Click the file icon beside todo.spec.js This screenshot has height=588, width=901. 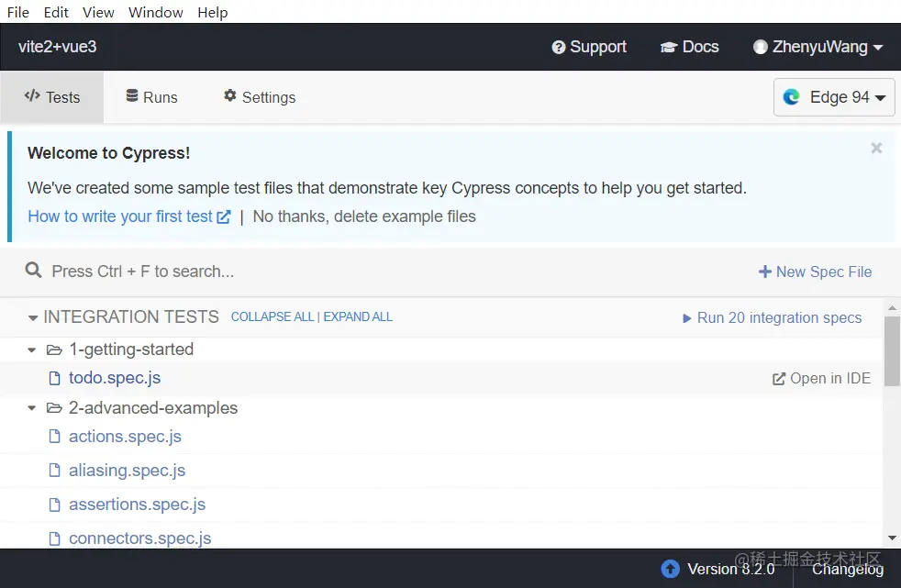54,378
